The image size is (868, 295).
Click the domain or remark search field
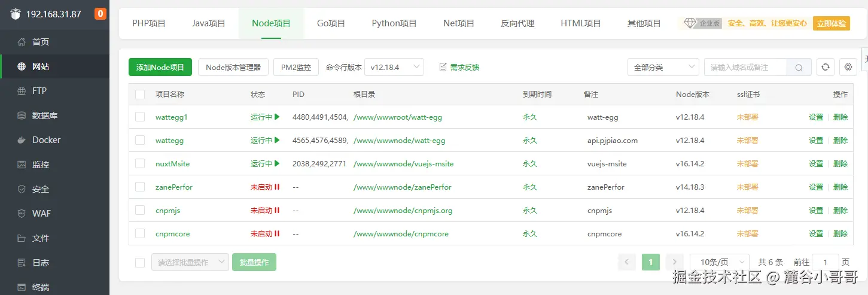tap(745, 67)
